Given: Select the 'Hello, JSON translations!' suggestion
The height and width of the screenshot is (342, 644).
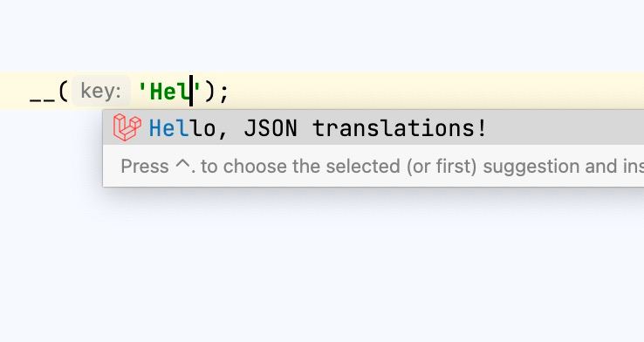Looking at the screenshot, I should (x=373, y=127).
